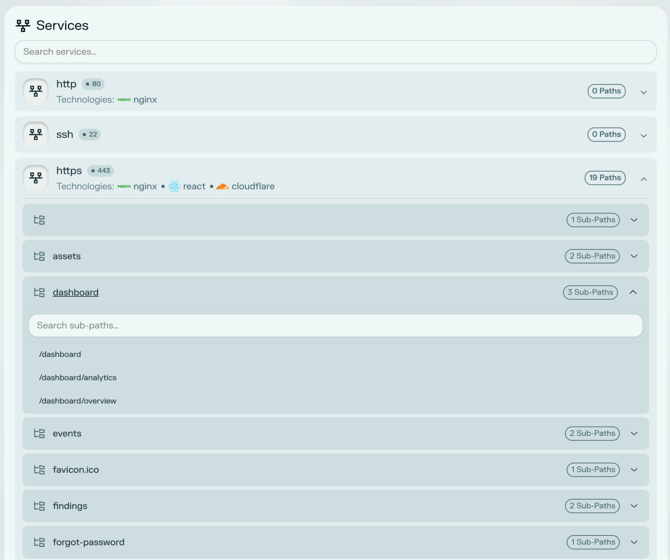Screen dimensions: 670x560
Task: Expand the http service chevron
Action: click(644, 92)
